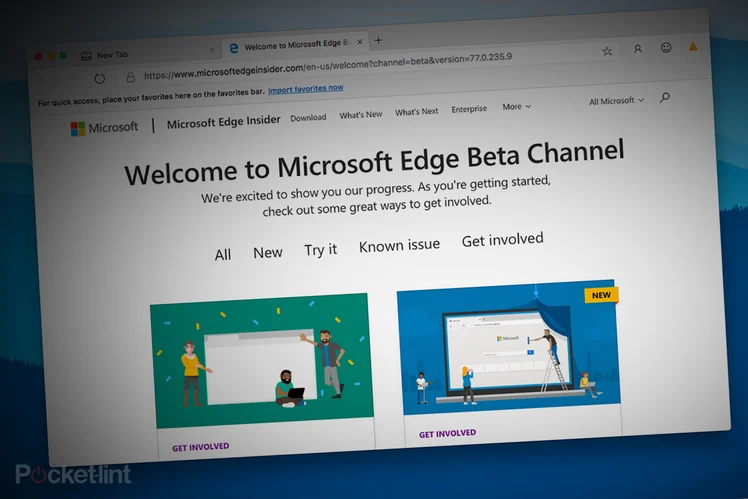Switch to the New Tab tab

click(x=148, y=53)
